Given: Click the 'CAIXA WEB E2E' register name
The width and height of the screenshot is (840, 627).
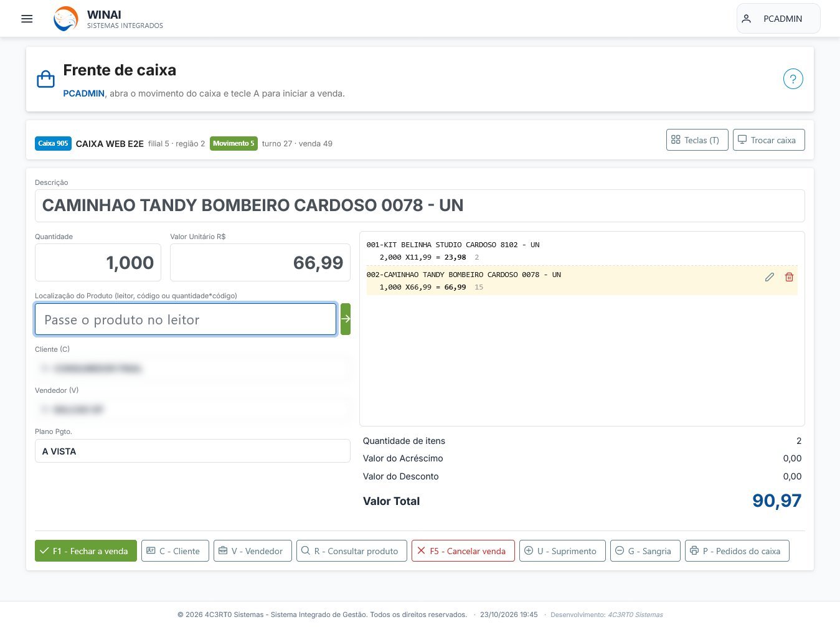Looking at the screenshot, I should pyautogui.click(x=110, y=144).
